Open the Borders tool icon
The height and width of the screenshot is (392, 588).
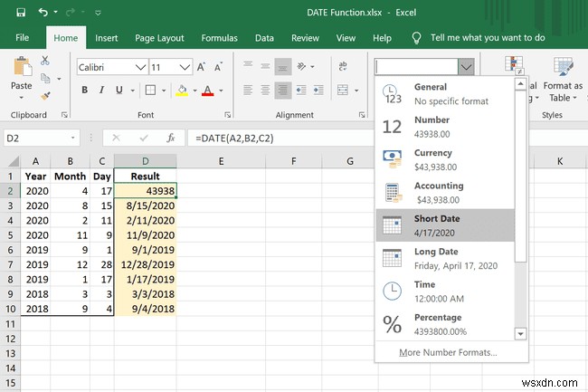pos(152,90)
